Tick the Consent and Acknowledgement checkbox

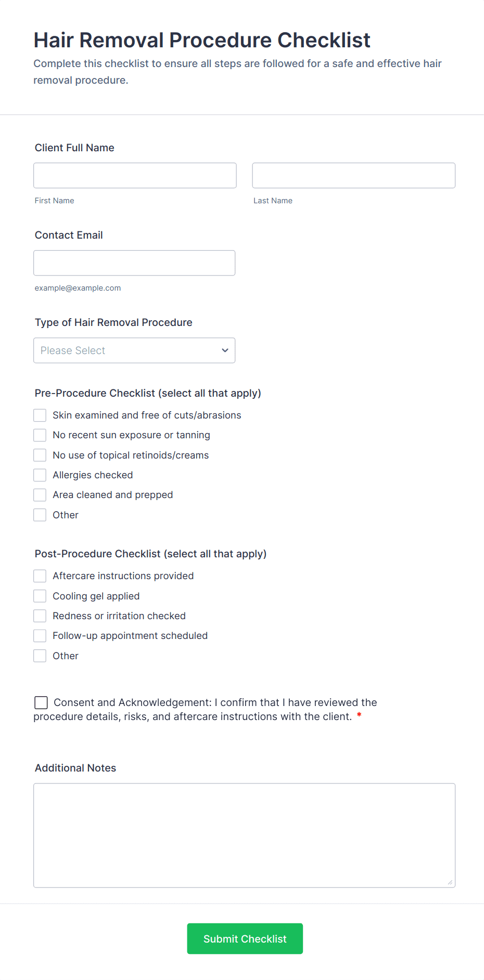click(x=41, y=703)
